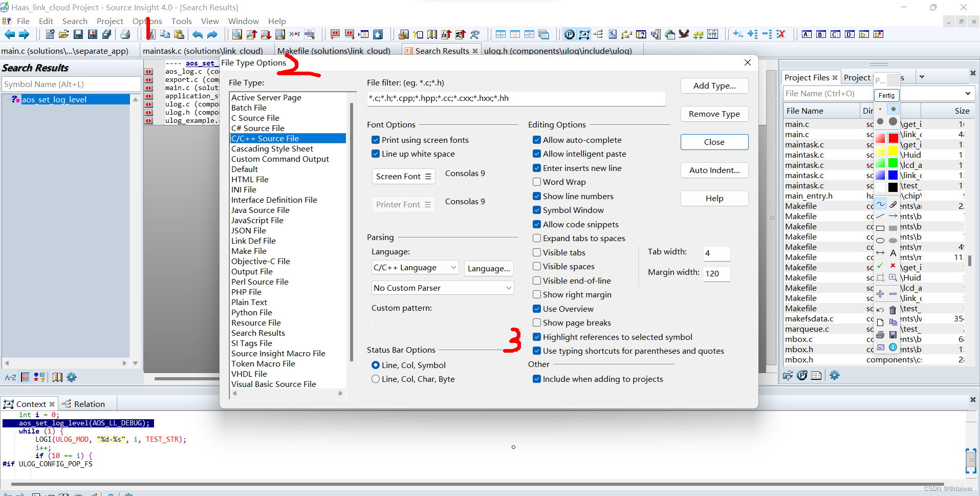
Task: Go forward with the blue right arrow icon
Action: [x=24, y=34]
